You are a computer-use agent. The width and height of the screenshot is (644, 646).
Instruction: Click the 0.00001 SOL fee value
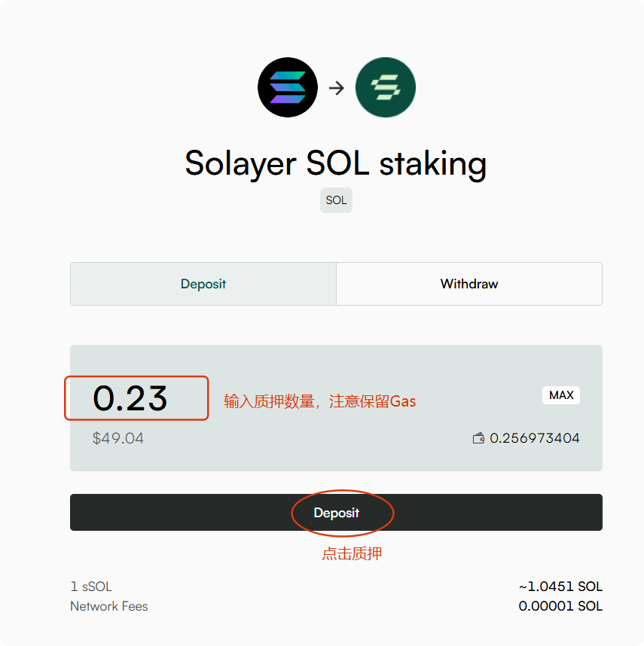click(x=560, y=606)
